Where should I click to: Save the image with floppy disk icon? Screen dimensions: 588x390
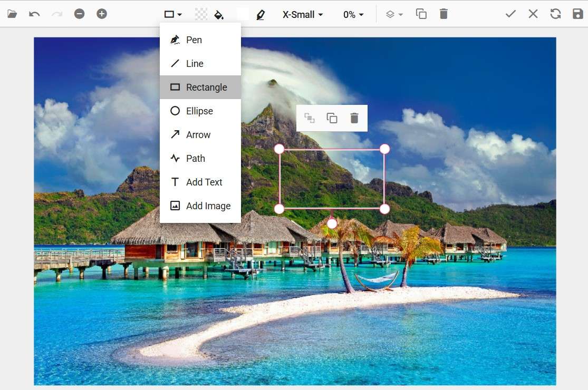[x=577, y=14]
